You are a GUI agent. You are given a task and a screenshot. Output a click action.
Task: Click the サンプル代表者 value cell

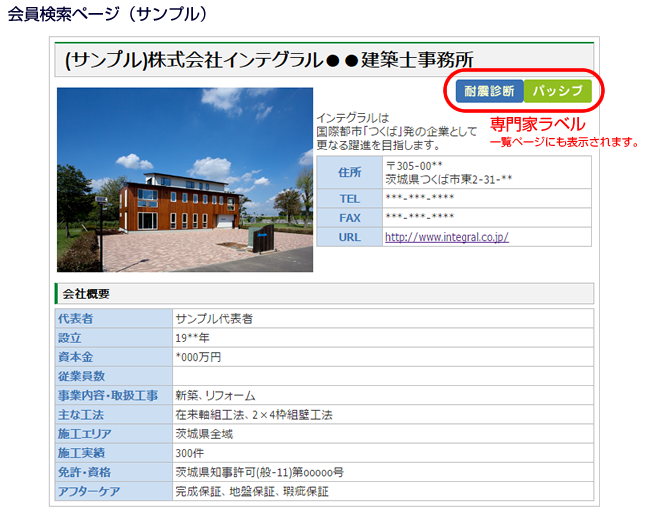point(383,319)
